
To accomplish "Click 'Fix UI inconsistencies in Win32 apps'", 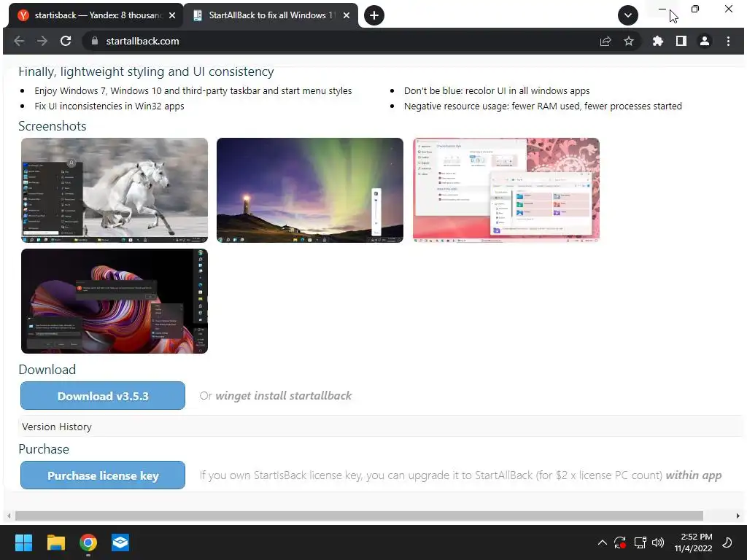I will click(x=109, y=106).
